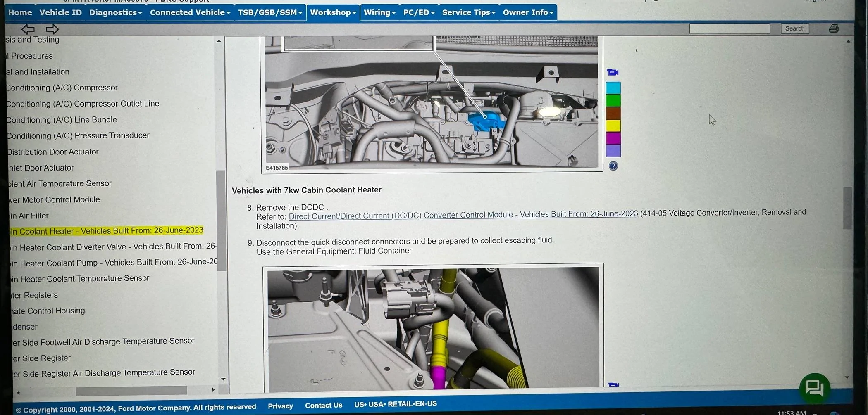Select Inlet Door Actuator item
Screen dimensions: 868x415
tap(41, 168)
